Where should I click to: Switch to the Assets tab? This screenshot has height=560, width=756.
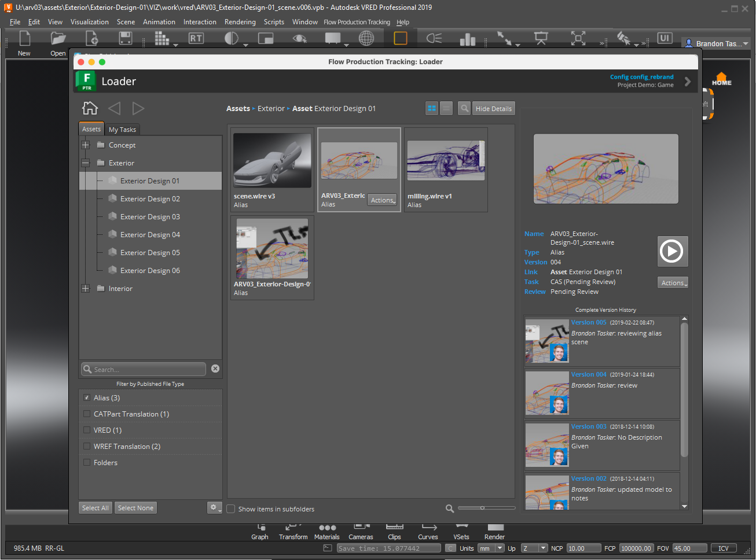(x=91, y=129)
